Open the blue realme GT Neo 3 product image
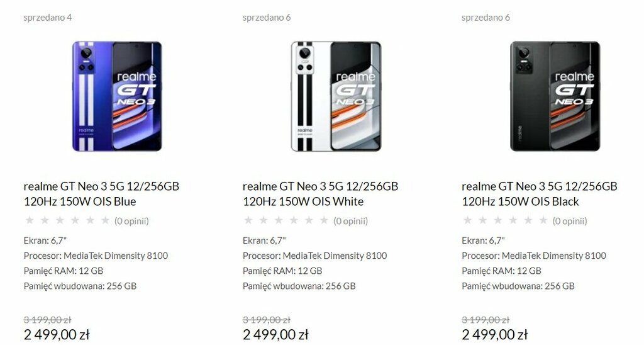 click(x=117, y=96)
